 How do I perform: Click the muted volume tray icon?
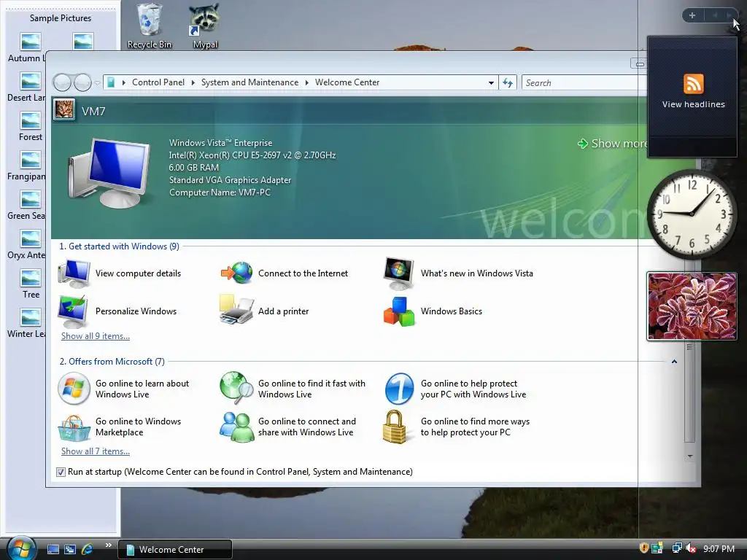click(692, 548)
